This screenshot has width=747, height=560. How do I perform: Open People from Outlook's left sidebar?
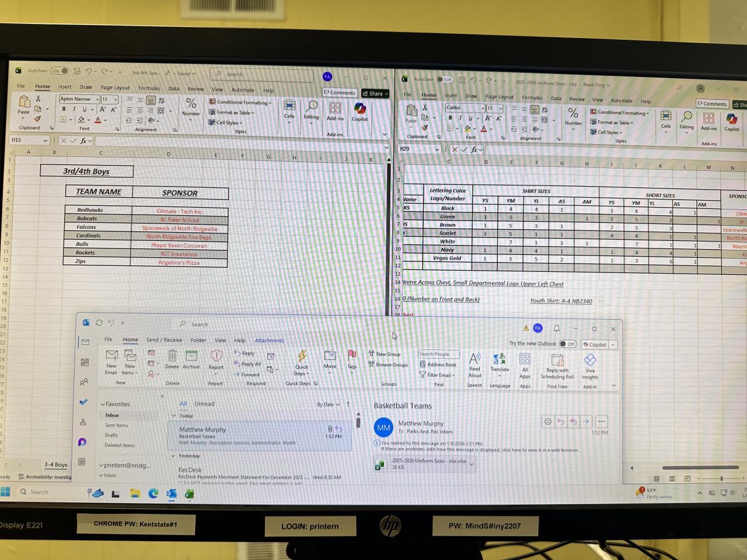pos(84,382)
